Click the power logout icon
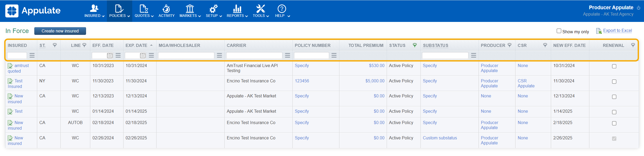The height and width of the screenshot is (156, 644). (x=638, y=8)
